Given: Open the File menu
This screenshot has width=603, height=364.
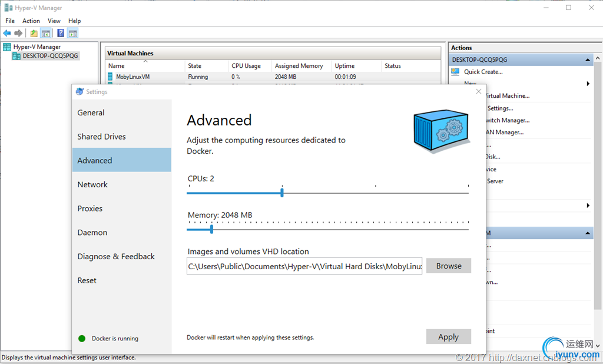Looking at the screenshot, I should click(10, 21).
